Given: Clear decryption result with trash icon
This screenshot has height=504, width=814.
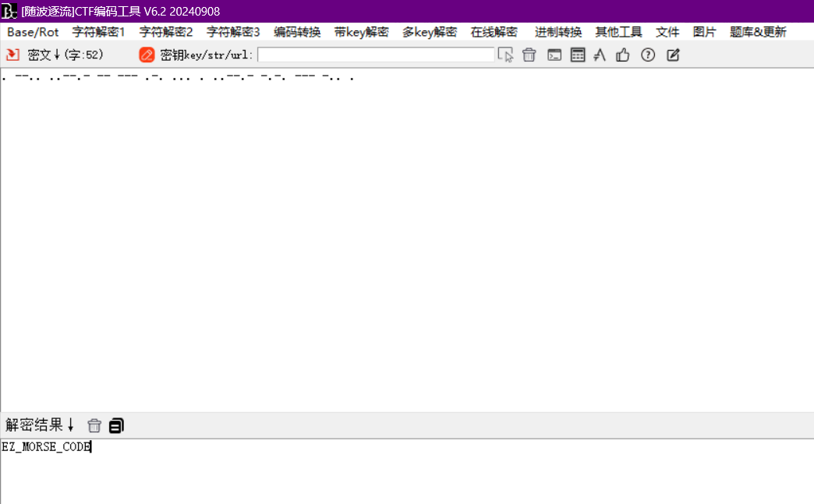Looking at the screenshot, I should (x=94, y=425).
